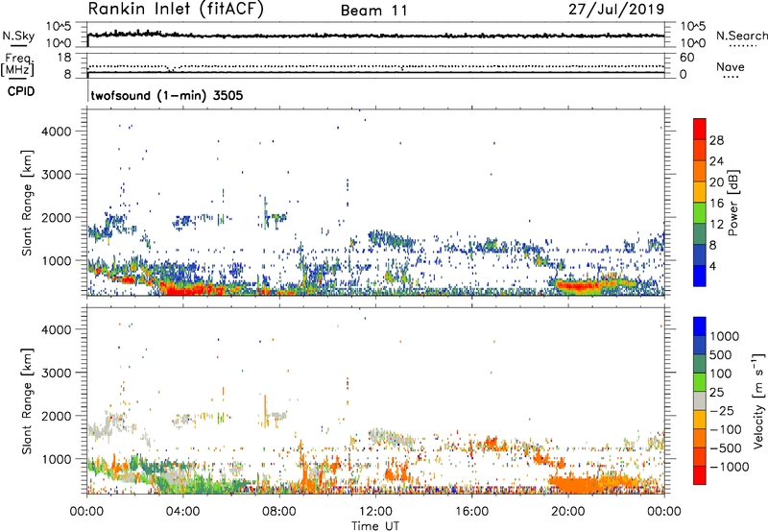Click the 'Time UT' axis label
This screenshot has height=532, width=768.
click(x=375, y=526)
